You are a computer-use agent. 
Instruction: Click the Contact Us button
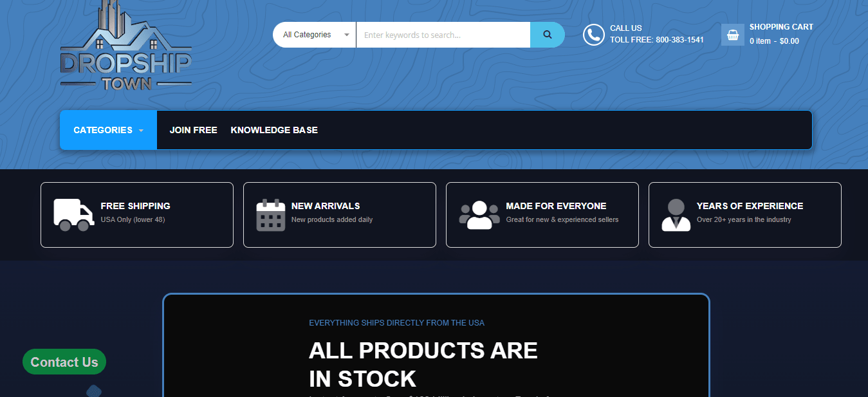(x=64, y=362)
